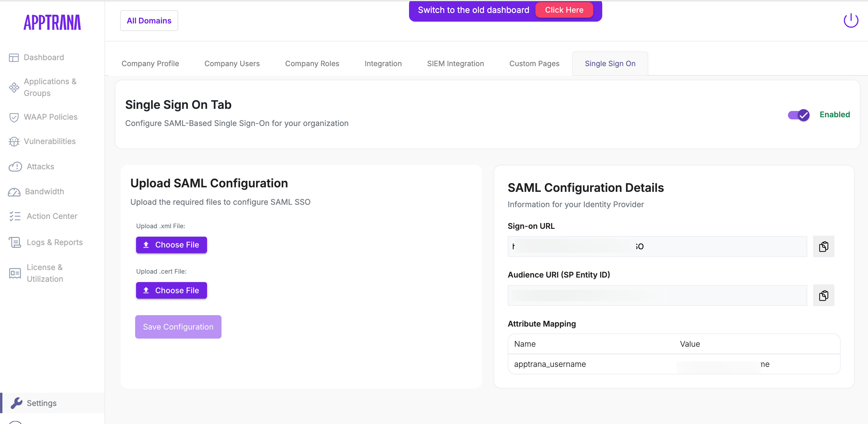Click the Settings wrench icon
Screen dimensions: 868x424
click(17, 403)
